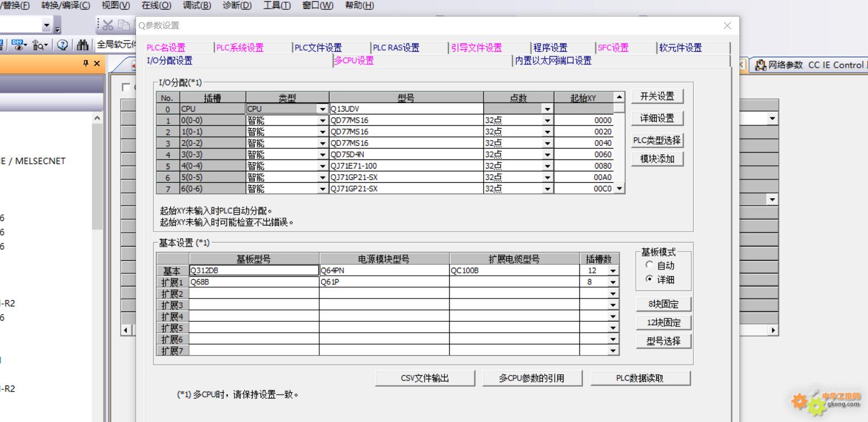Open the 视图(V) menu
The width and height of the screenshot is (868, 422).
[116, 6]
